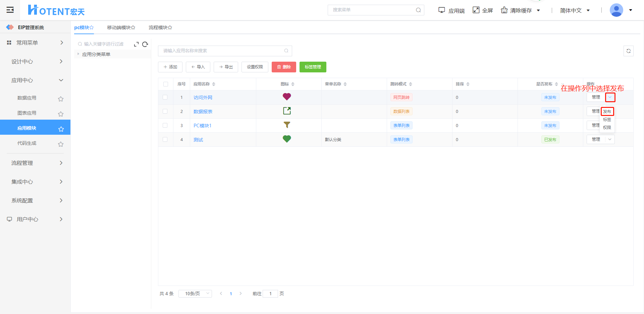644x314 pixels.
Task: Favorite the 数据应用 menu star icon
Action: 61,99
